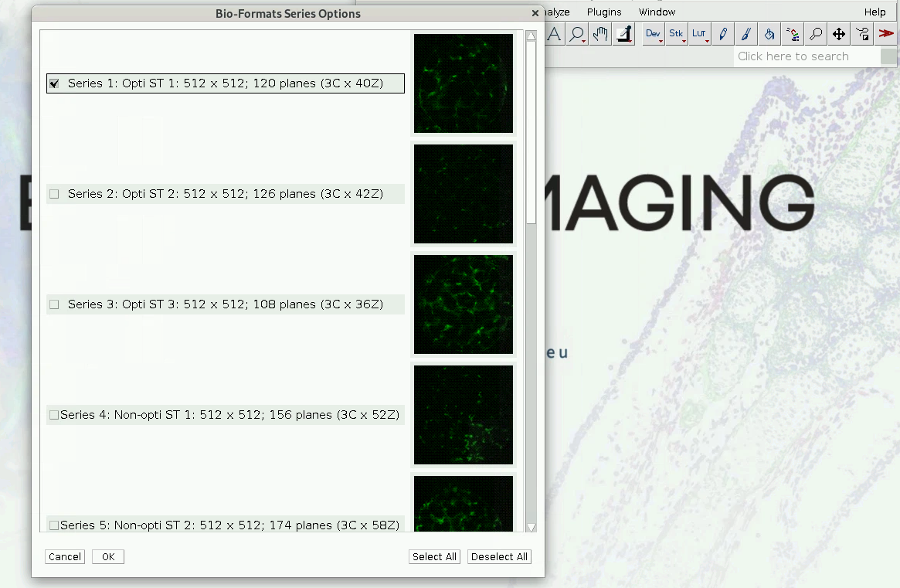Click the Series 4 preview thumbnail
The width and height of the screenshot is (900, 588).
[464, 415]
